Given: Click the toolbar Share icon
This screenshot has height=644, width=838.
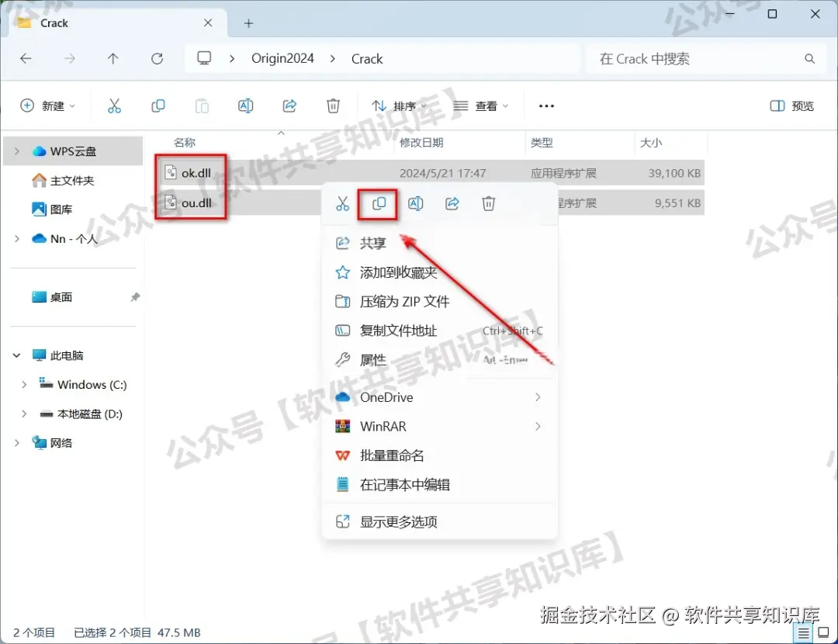Looking at the screenshot, I should tap(289, 106).
